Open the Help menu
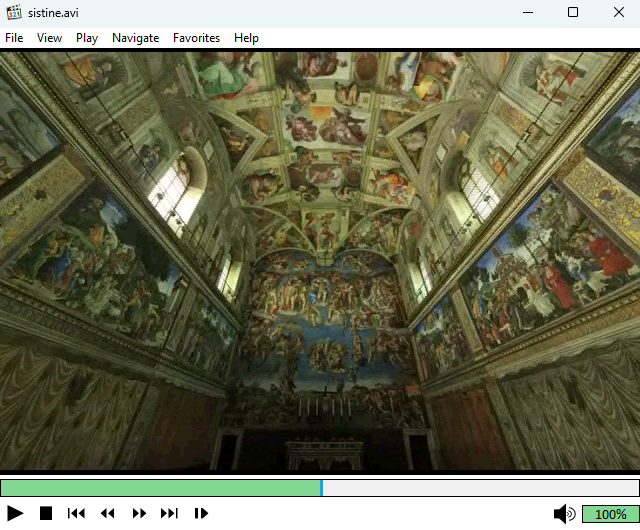Image resolution: width=640 pixels, height=530 pixels. click(246, 38)
